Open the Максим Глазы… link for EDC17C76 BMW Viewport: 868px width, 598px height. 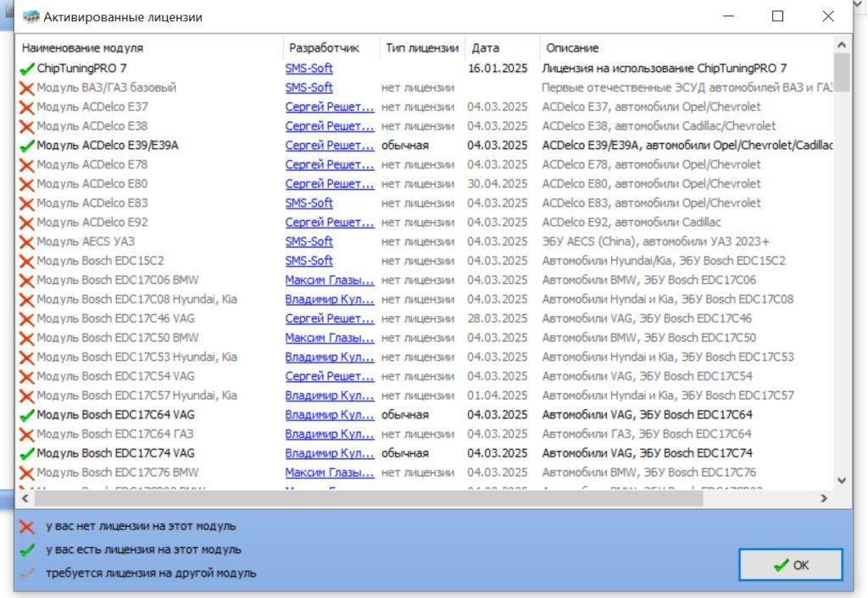[x=330, y=473]
